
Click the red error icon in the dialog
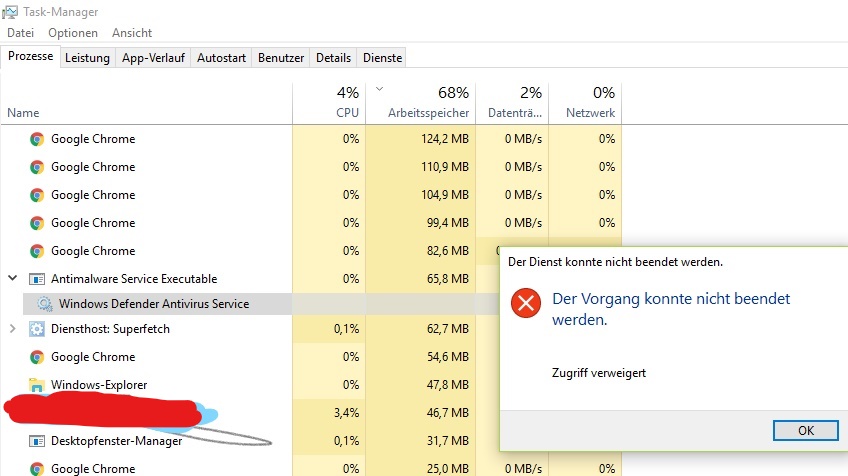(526, 303)
